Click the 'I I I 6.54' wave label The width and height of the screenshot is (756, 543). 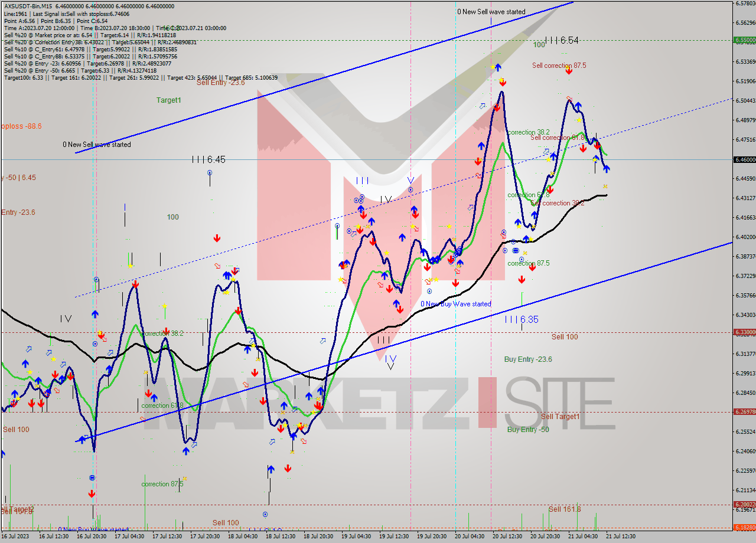[x=562, y=40]
